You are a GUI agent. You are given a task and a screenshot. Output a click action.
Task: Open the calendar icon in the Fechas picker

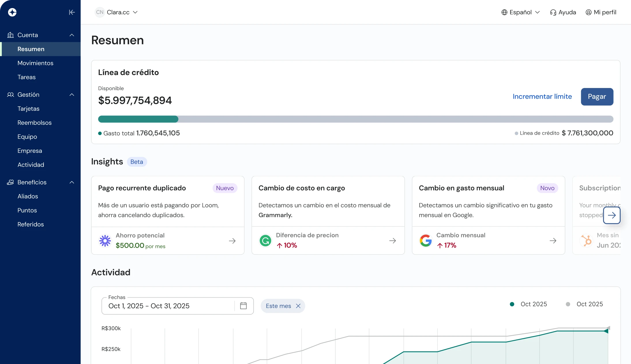point(243,306)
